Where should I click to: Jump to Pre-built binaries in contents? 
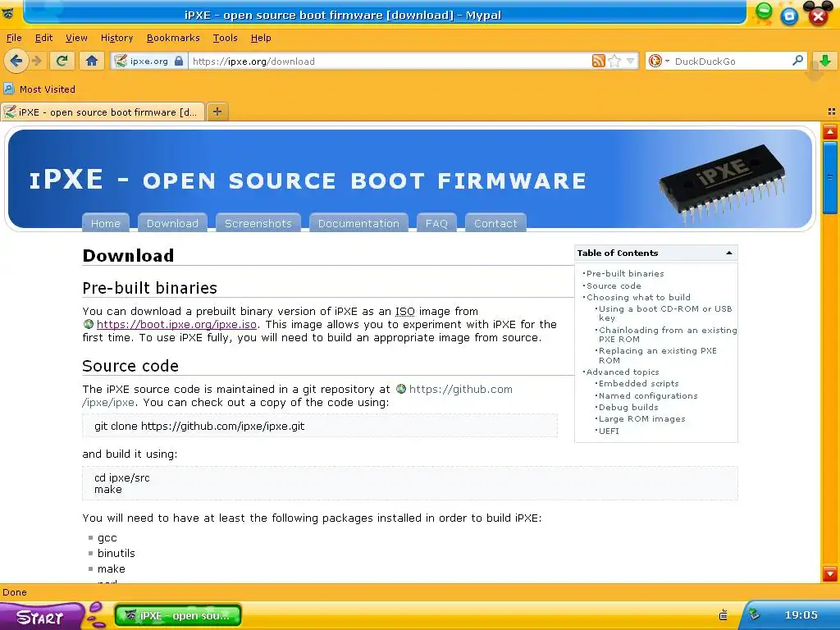coord(624,273)
